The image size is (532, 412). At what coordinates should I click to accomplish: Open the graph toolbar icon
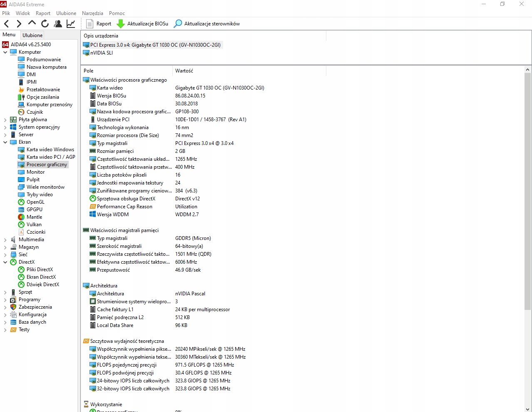71,24
